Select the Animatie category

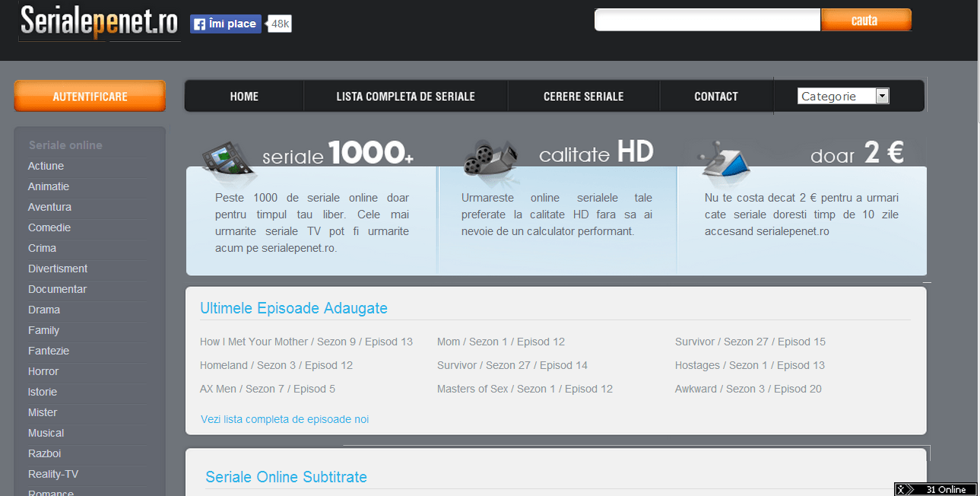click(49, 186)
